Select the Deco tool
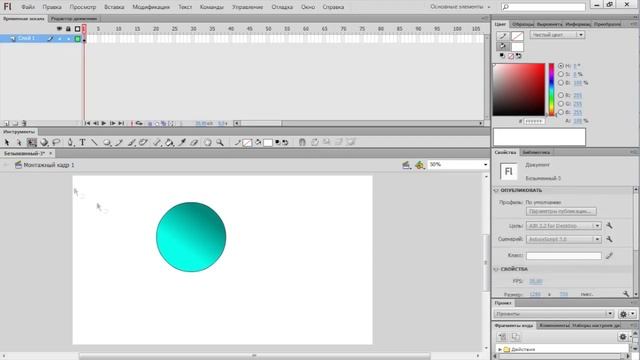The width and height of the screenshot is (640, 360). [143, 142]
